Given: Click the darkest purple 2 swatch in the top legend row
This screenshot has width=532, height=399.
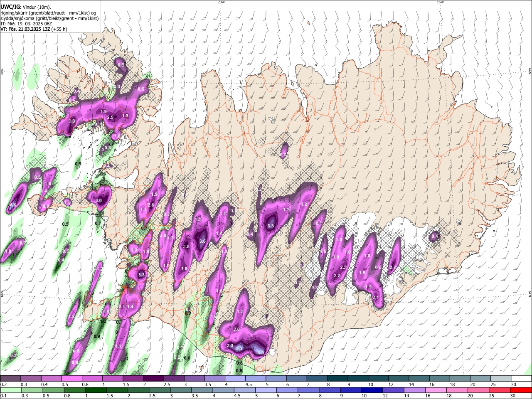Looking at the screenshot, I should click(153, 378).
